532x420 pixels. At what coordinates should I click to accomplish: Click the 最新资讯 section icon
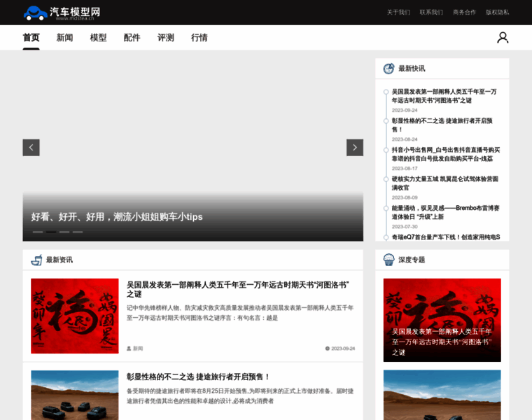click(36, 260)
